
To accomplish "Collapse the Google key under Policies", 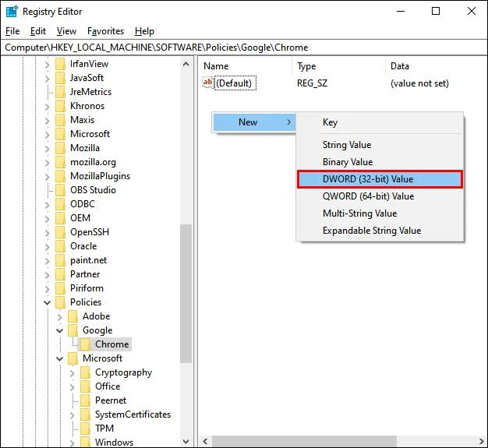I will (59, 330).
